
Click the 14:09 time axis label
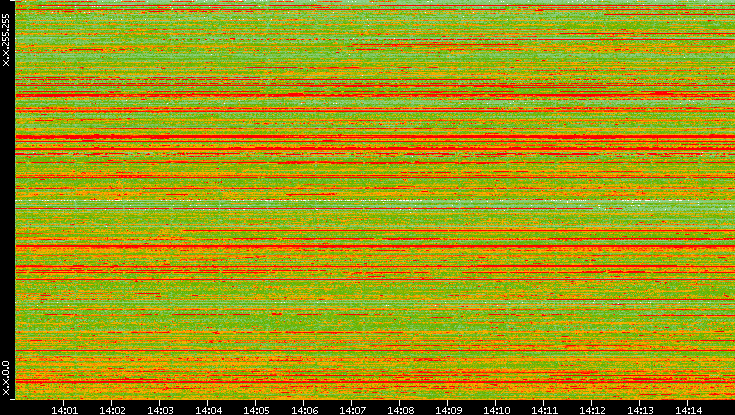(449, 410)
